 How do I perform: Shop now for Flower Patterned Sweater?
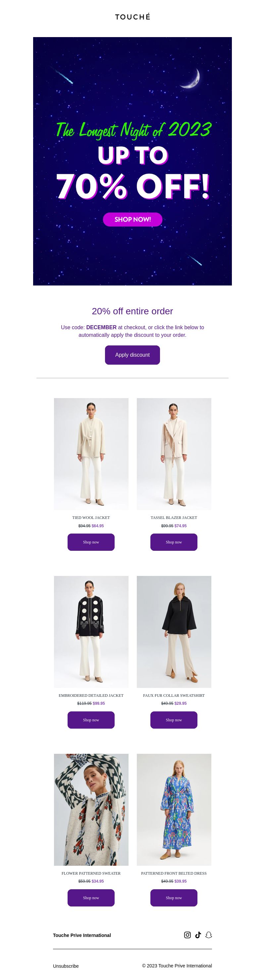(91, 898)
